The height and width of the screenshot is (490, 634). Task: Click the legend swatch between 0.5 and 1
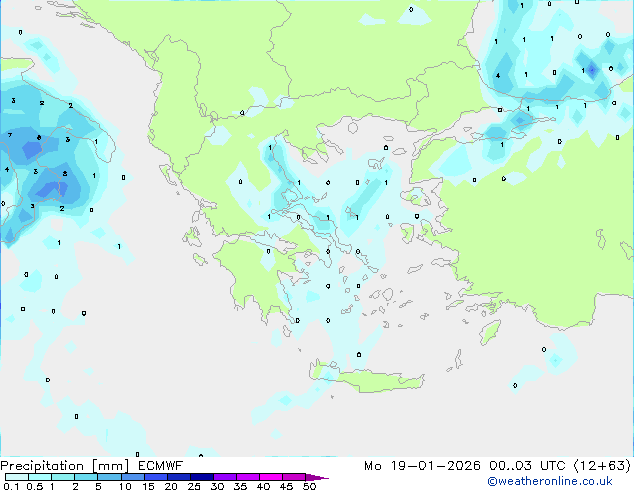(x=40, y=477)
